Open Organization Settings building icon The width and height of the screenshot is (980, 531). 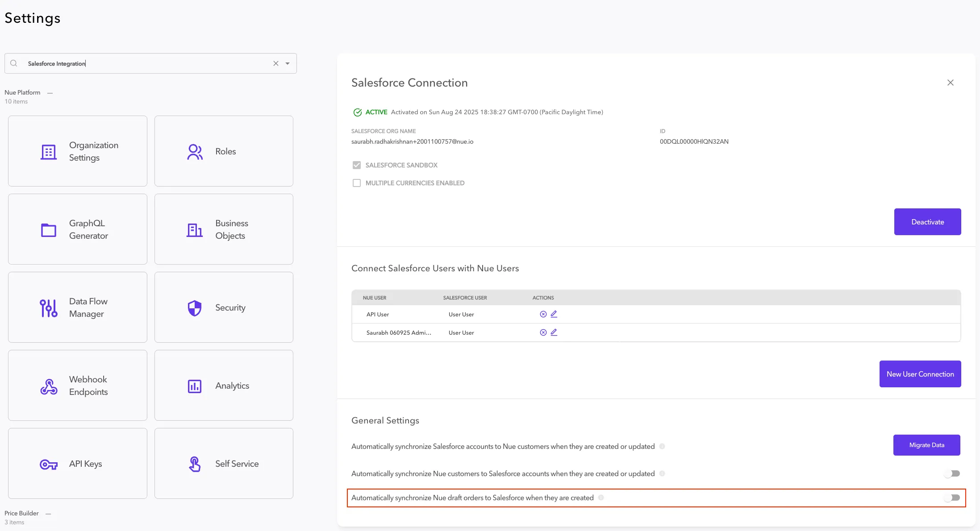point(49,152)
